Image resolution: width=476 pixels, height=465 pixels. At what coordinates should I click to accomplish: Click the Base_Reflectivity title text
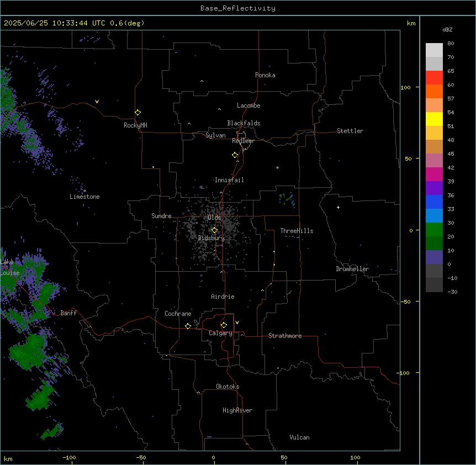(238, 8)
